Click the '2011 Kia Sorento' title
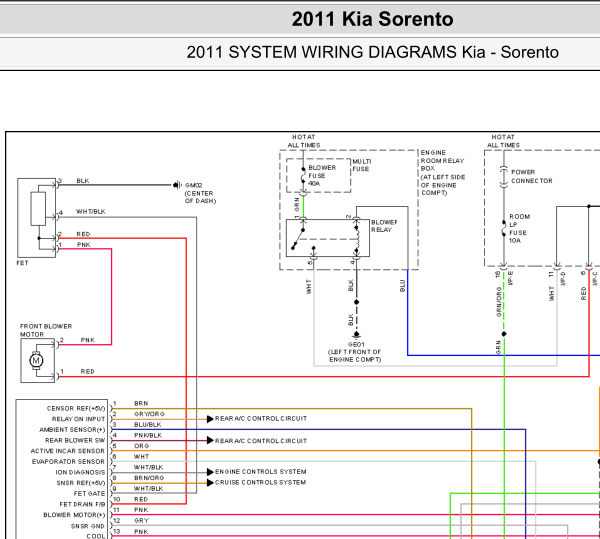Viewport: 600px width, 539px height. click(x=372, y=19)
